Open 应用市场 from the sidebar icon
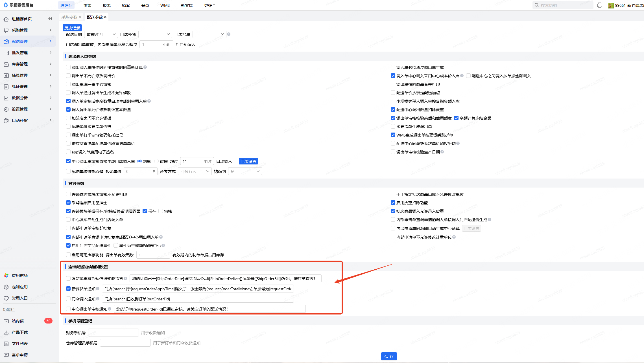This screenshot has height=363, width=644. [x=6, y=276]
